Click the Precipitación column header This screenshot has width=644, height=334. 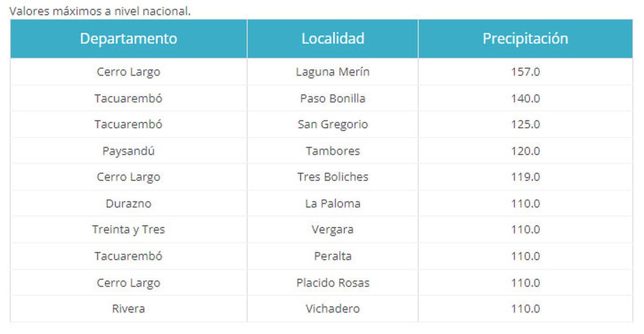point(525,39)
